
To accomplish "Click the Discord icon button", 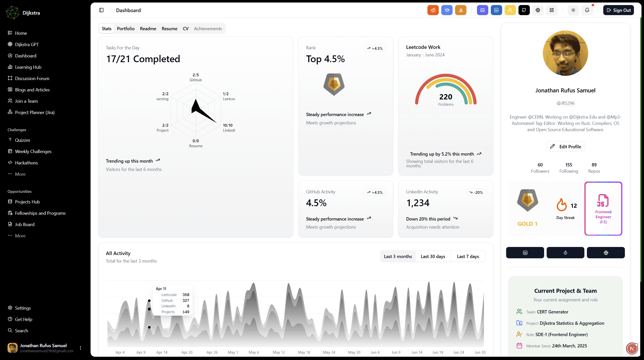I will (482, 10).
